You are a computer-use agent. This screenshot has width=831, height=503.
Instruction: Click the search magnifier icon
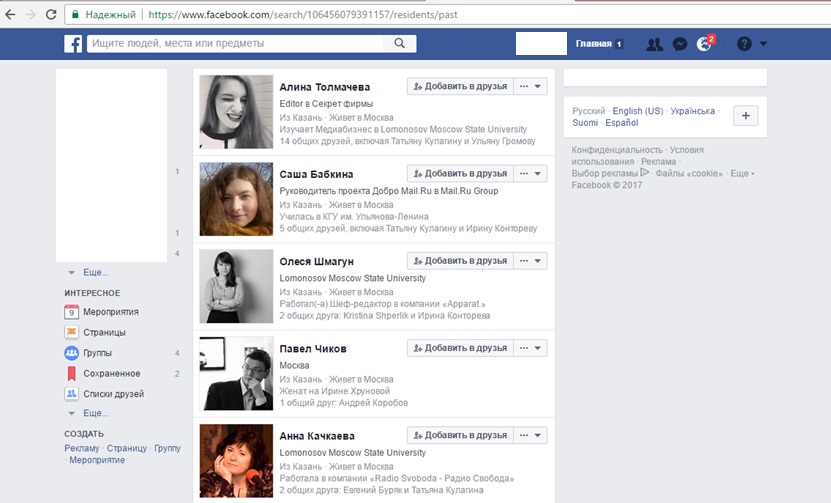pos(400,44)
